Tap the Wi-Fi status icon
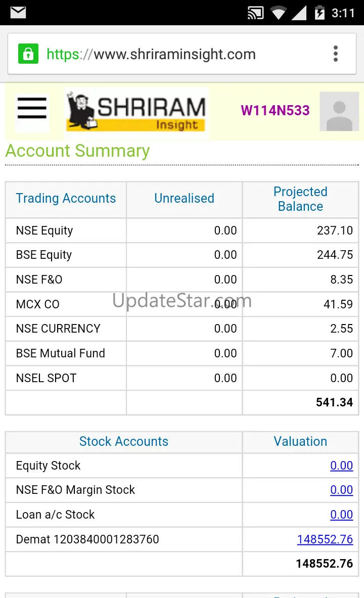Viewport: 364px width, 598px height. [278, 13]
